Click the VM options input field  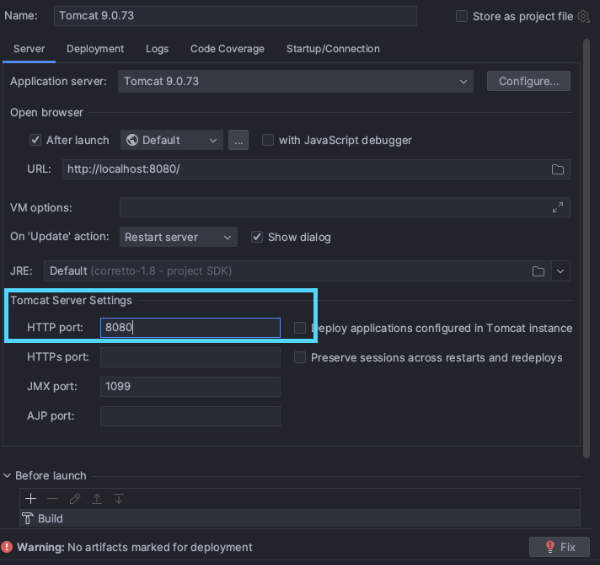coord(345,207)
